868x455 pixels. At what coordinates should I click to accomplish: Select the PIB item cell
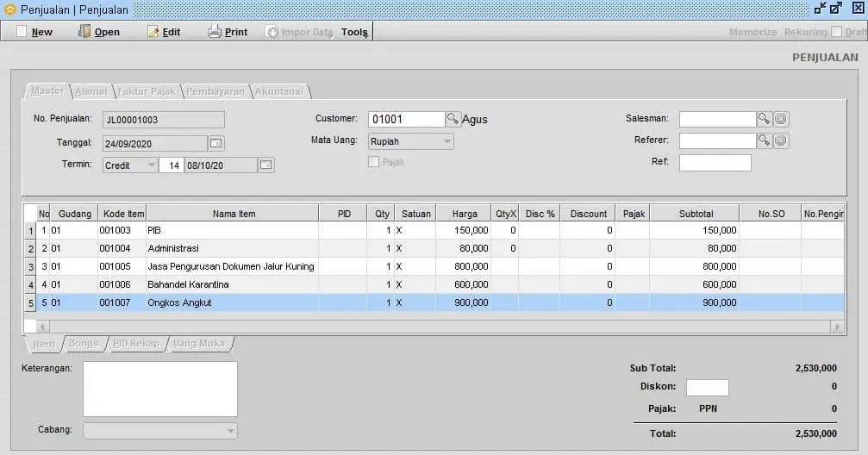pyautogui.click(x=233, y=230)
